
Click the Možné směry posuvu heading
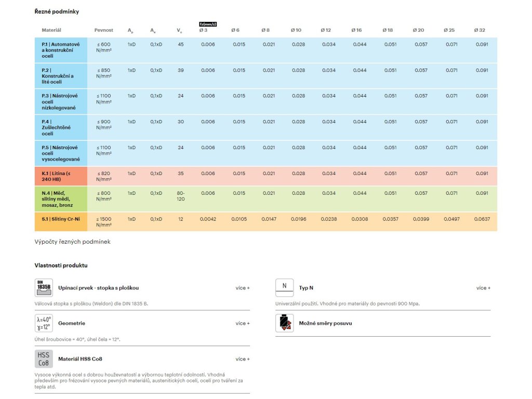[325, 323]
